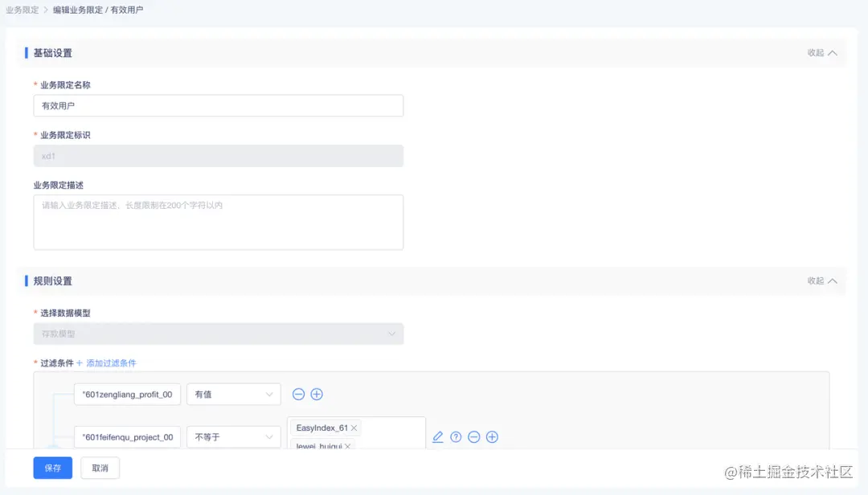Screen dimensions: 868x495
Task: Click the 规则设置 section heading
Action: [52, 281]
